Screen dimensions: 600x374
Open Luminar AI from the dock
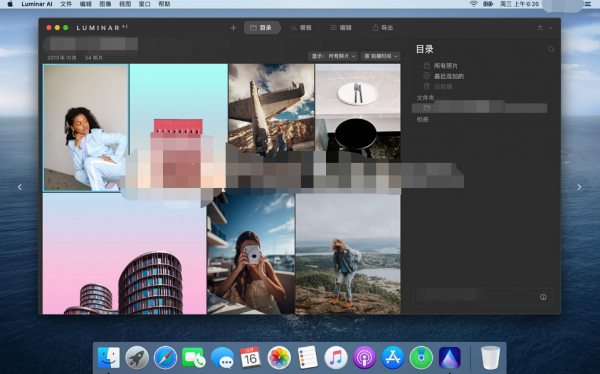(x=450, y=358)
